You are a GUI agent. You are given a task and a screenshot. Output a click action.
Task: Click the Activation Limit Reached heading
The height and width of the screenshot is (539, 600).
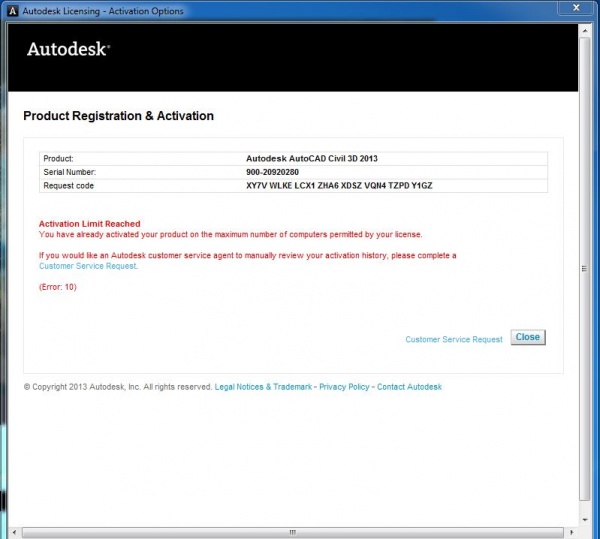(x=90, y=224)
